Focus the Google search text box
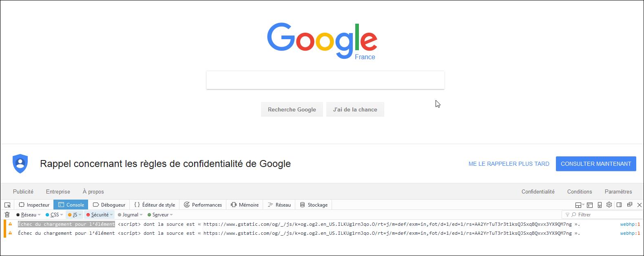The image size is (644, 256). tap(325, 80)
